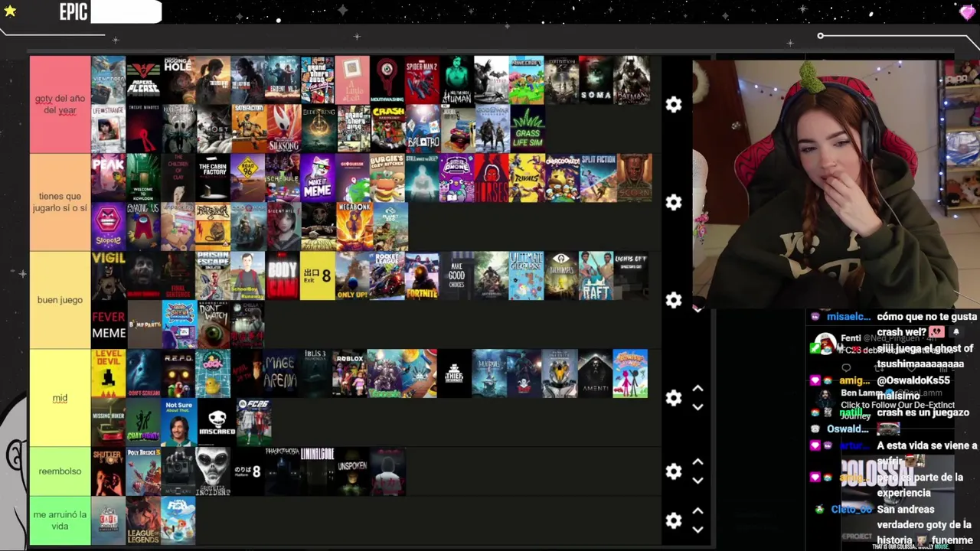Open settings gear for 'tienes que jugarlo' tier
The height and width of the screenshot is (551, 980).
[673, 202]
